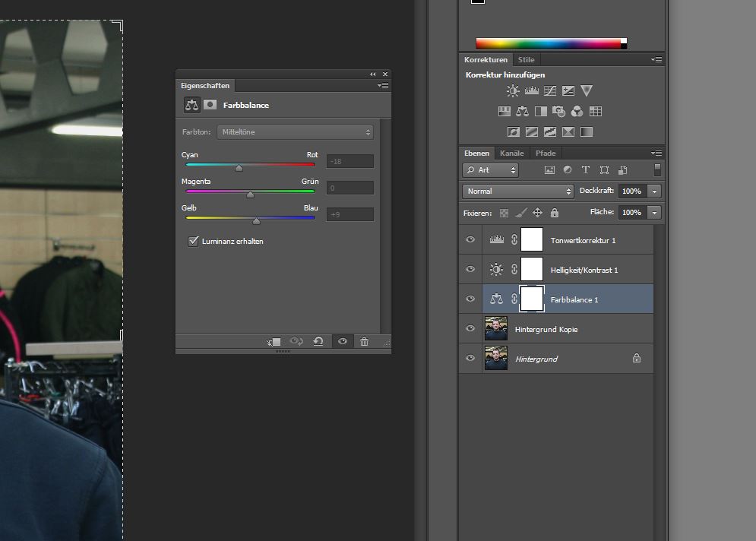The height and width of the screenshot is (541, 756).
Task: Add a Vibrance adjustment (triangle icon)
Action: 587,91
